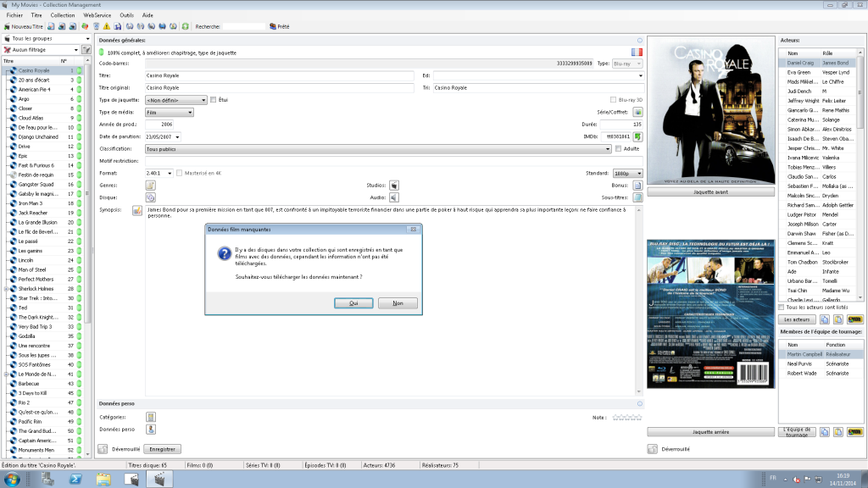Click the green IMDb lookup icon
The image size is (868, 488).
coord(637,136)
